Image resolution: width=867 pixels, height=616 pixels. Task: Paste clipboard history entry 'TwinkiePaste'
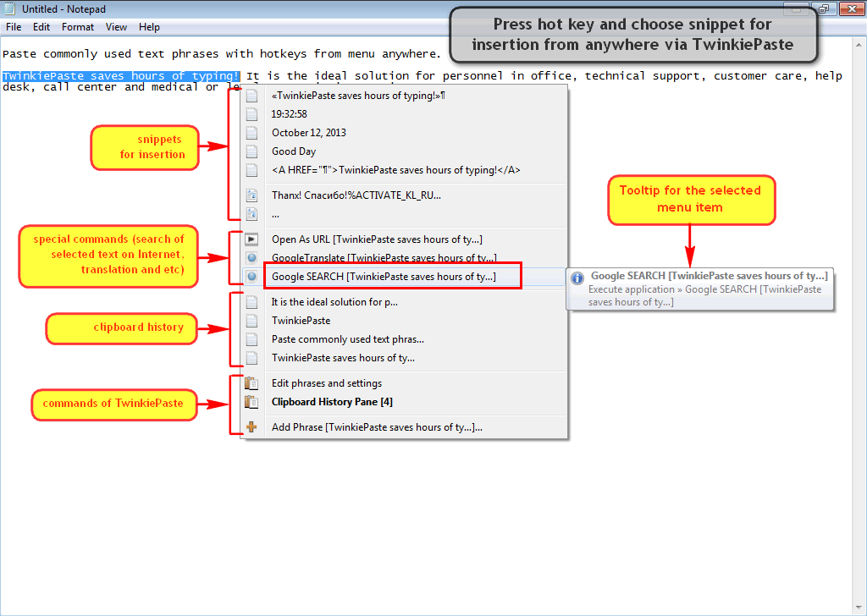pos(405,321)
